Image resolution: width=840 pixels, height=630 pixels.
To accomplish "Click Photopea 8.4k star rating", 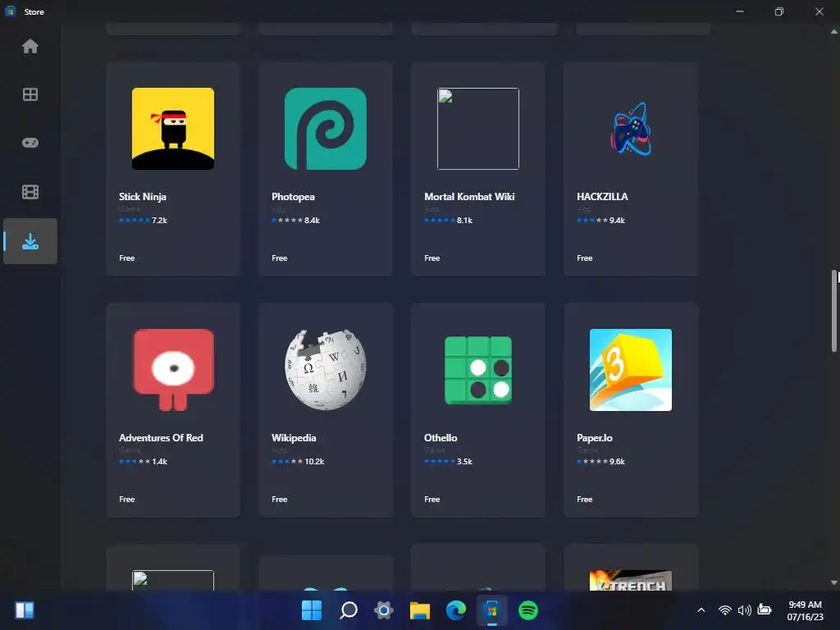I will (x=295, y=220).
